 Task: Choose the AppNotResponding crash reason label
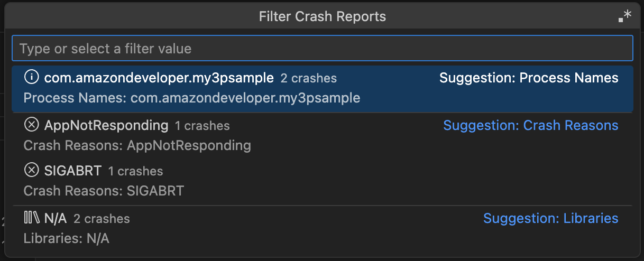[x=106, y=126]
